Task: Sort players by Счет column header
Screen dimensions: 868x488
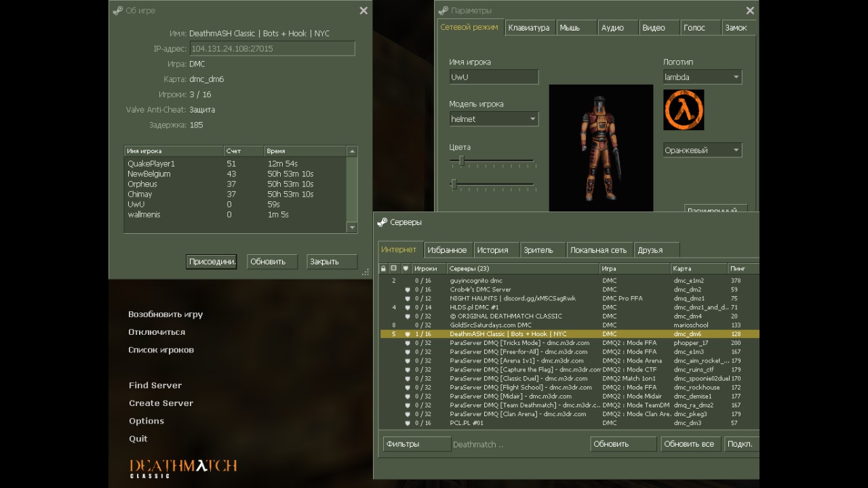Action: coord(243,151)
